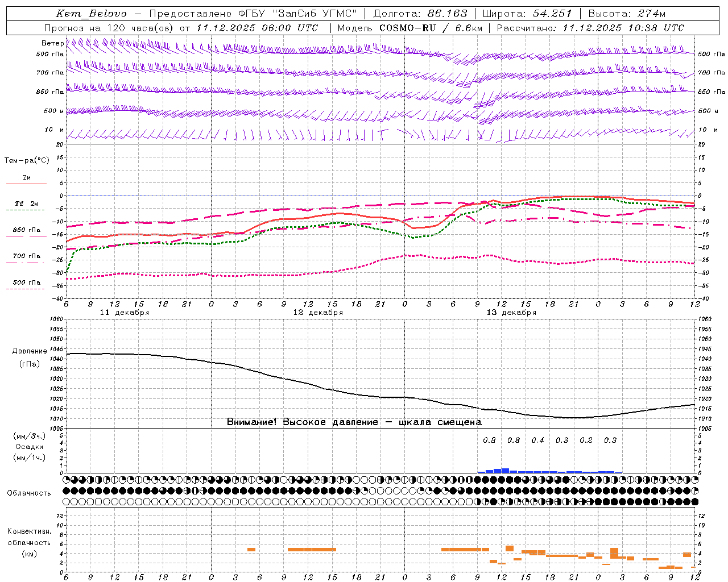Screen dimensions: 728x582
Task: Click the 'Тем-ра(°C)' temperature axis label
Action: pyautogui.click(x=27, y=161)
